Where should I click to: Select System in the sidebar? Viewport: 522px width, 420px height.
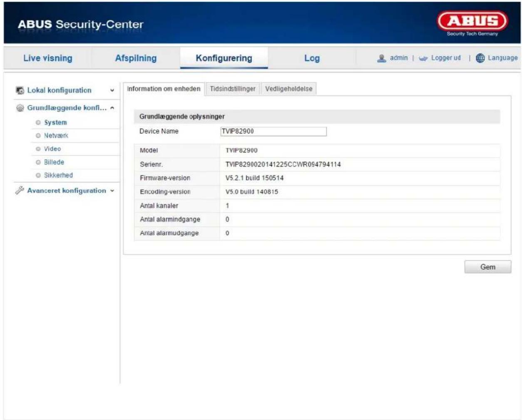tap(55, 122)
